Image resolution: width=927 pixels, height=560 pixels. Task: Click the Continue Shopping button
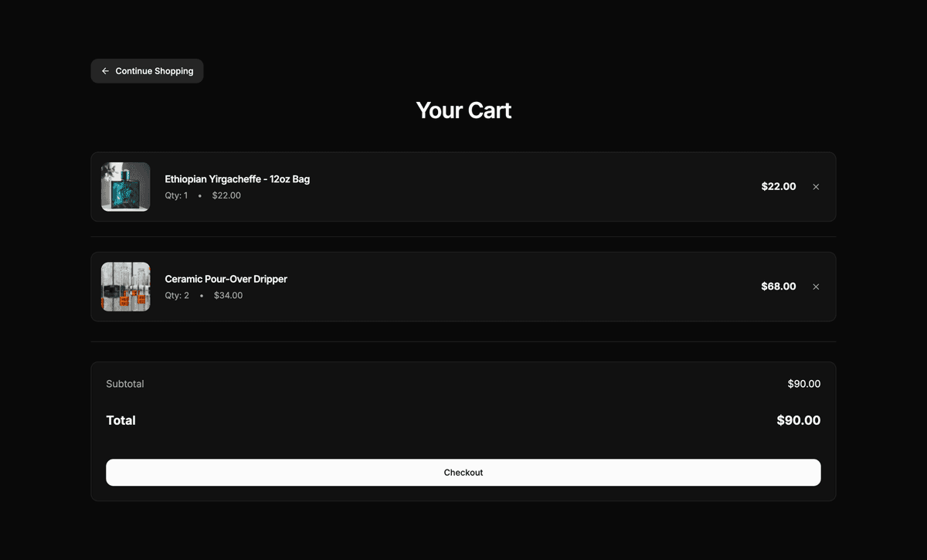[147, 70]
